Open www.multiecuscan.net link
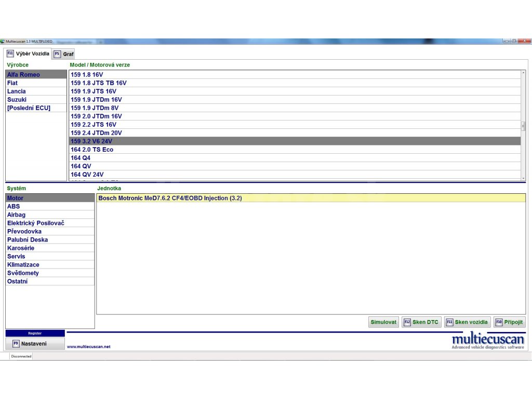Image resolution: width=532 pixels, height=399 pixels. click(x=88, y=347)
